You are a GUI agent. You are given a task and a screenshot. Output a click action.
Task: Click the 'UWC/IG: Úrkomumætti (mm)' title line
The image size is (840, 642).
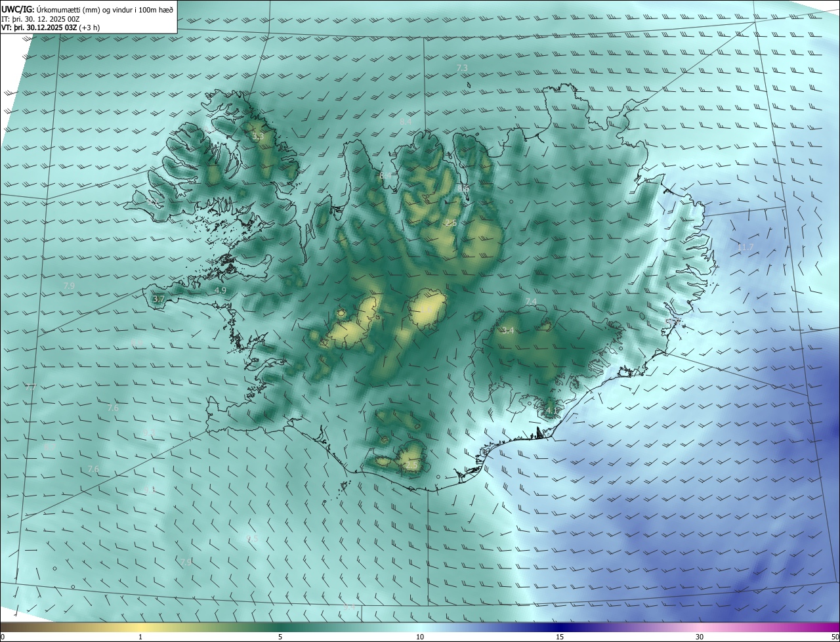click(87, 9)
